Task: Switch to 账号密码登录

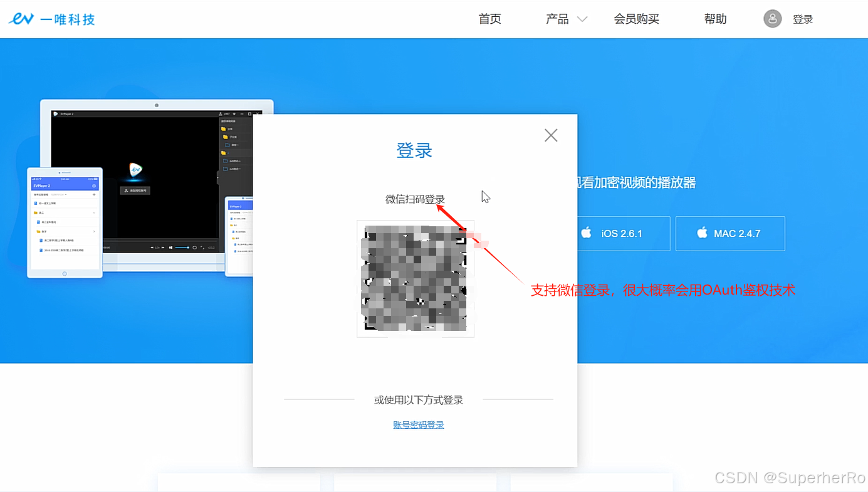Action: click(x=419, y=425)
